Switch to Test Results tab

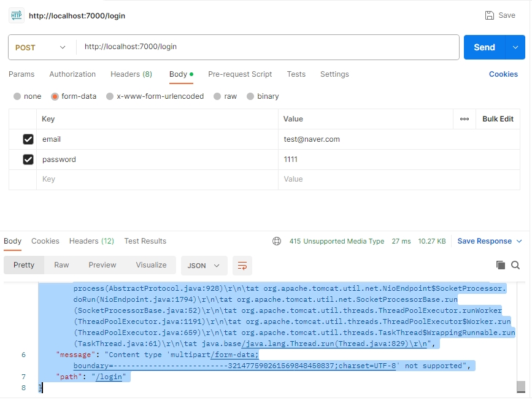coord(145,241)
